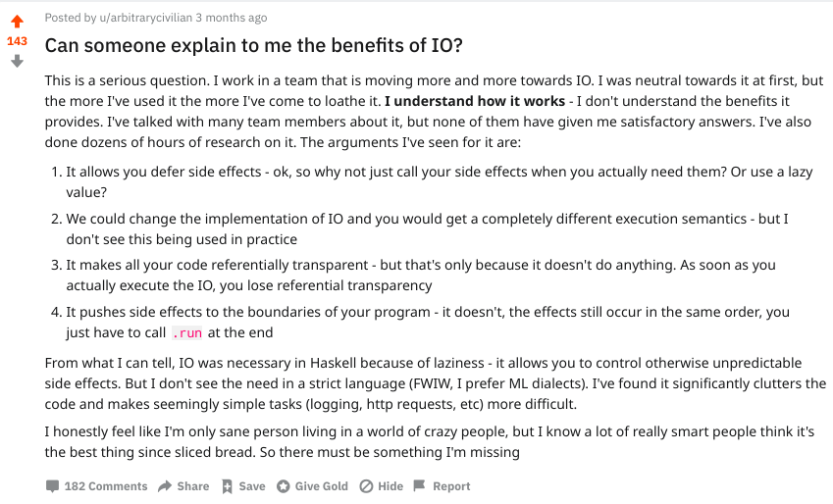Click the Report flag icon
833x504 pixels.
point(419,485)
